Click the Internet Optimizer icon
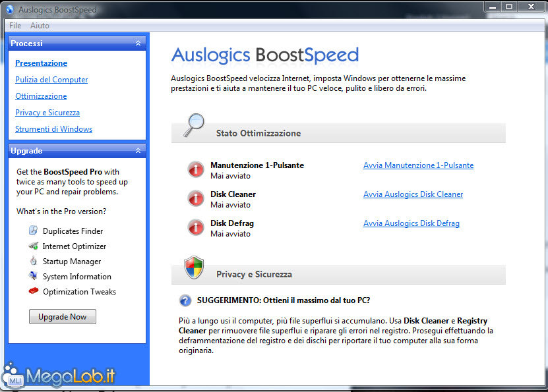This screenshot has width=548, height=392. click(33, 246)
